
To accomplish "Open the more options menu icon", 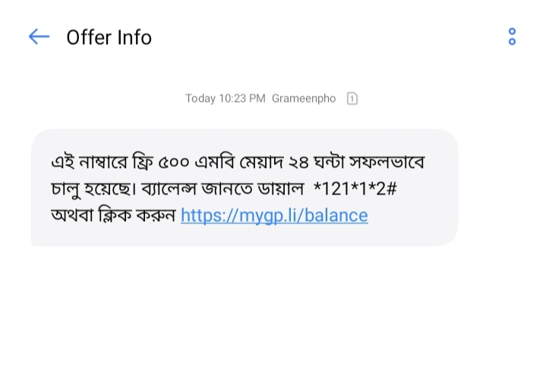I will (512, 36).
